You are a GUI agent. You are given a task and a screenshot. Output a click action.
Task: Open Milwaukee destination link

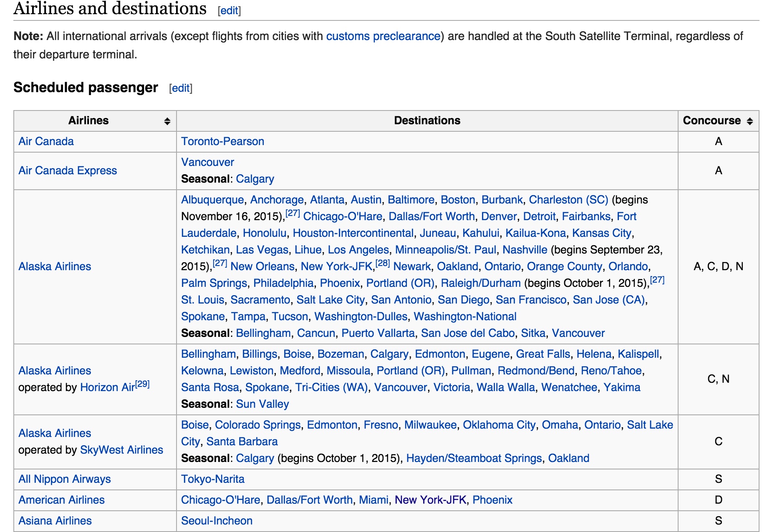430,425
